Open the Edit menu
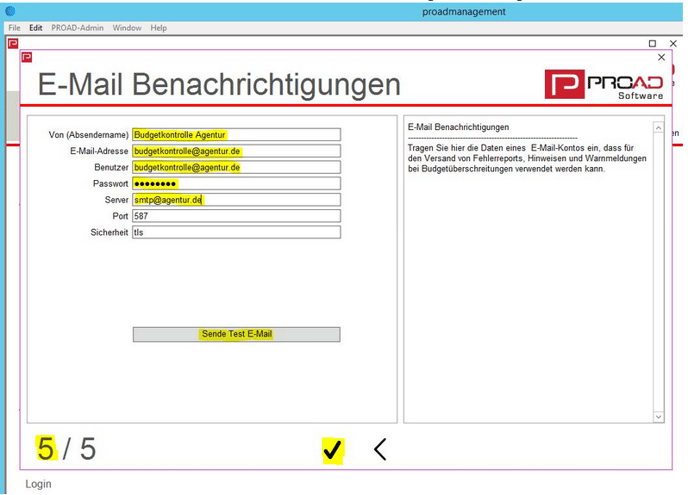This screenshot has height=495, width=688. (36, 28)
